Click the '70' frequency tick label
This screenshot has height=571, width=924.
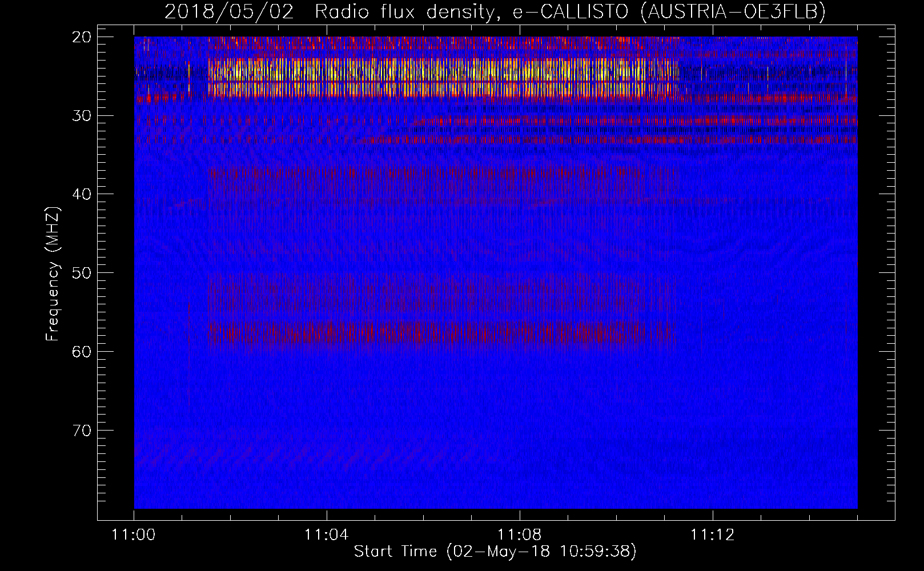(82, 431)
